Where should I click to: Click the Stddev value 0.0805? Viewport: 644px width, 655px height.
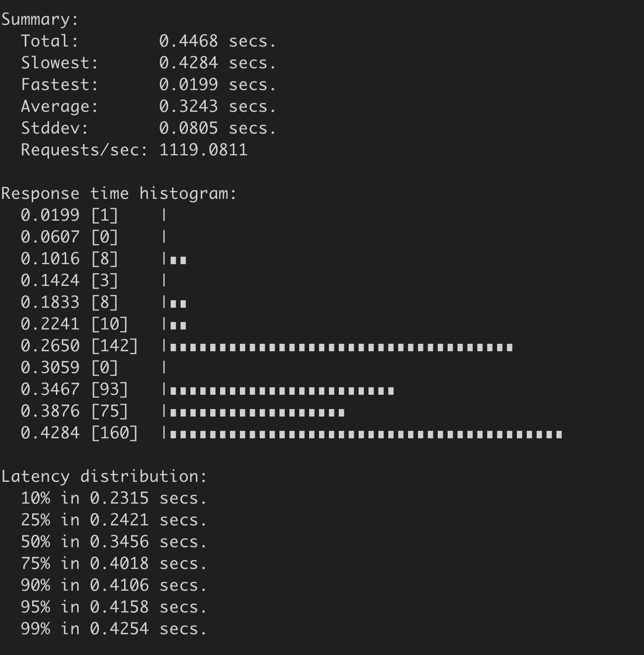pos(188,128)
